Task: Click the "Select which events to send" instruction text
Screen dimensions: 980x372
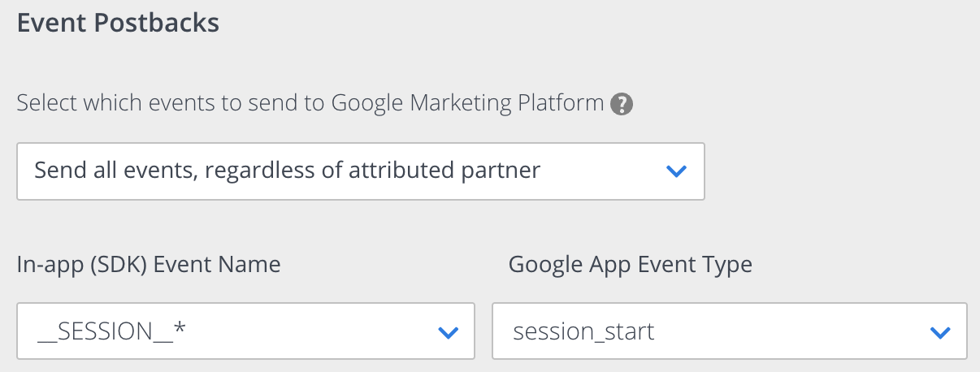Action: [310, 104]
